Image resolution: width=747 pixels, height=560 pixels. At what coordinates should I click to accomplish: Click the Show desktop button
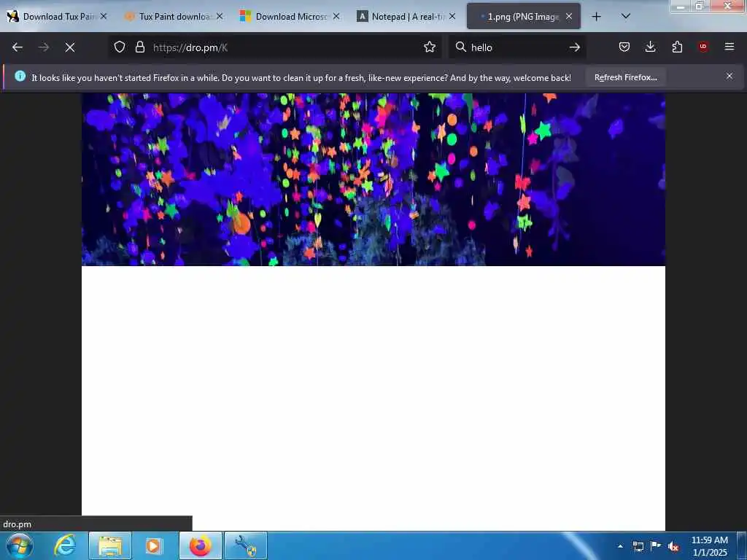742,546
